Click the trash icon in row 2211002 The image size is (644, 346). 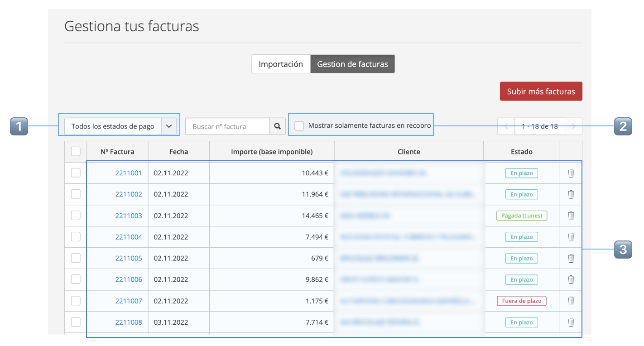(x=571, y=194)
